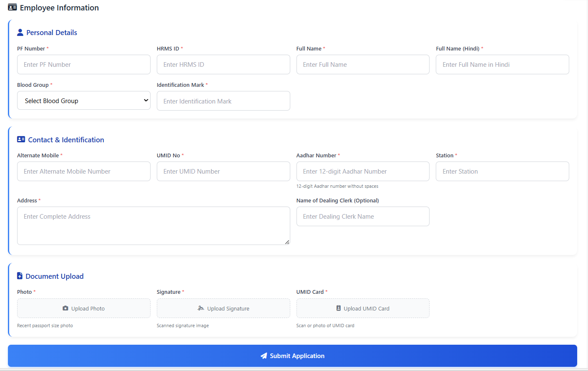Click the Upload UMID Card button text
Image resolution: width=588 pixels, height=371 pixels.
point(366,309)
